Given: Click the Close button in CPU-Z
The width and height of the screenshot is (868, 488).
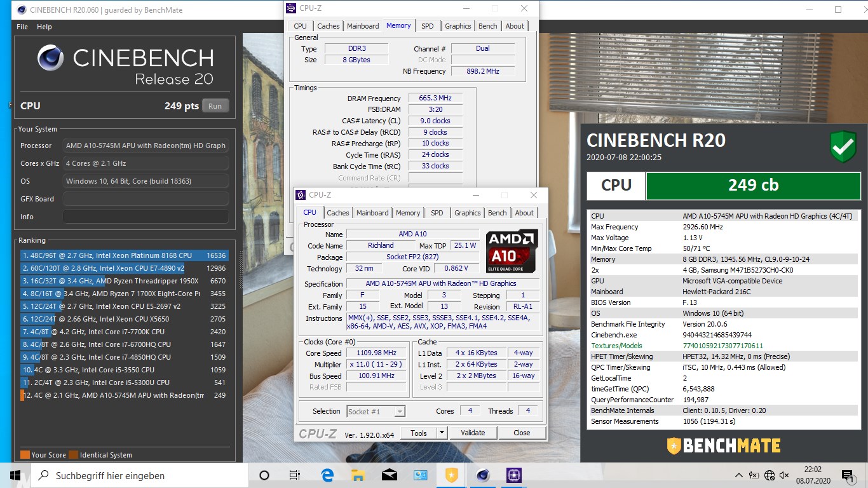Looking at the screenshot, I should (x=522, y=433).
